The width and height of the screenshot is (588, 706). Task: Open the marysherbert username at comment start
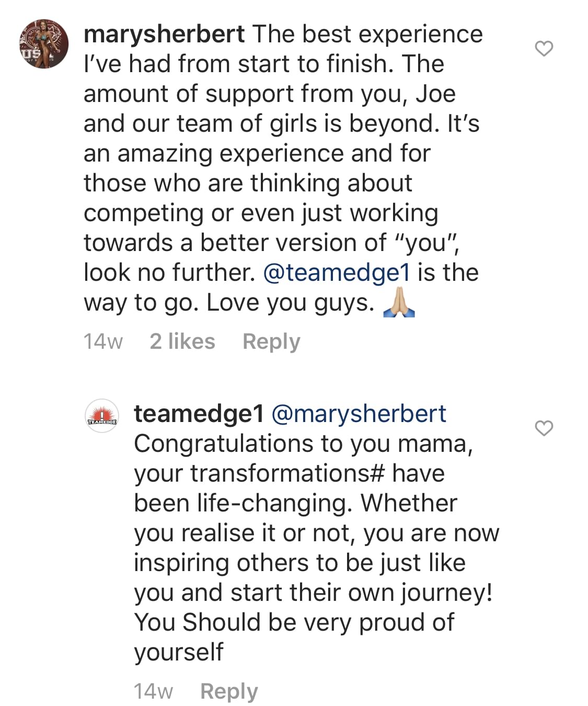[x=164, y=35]
